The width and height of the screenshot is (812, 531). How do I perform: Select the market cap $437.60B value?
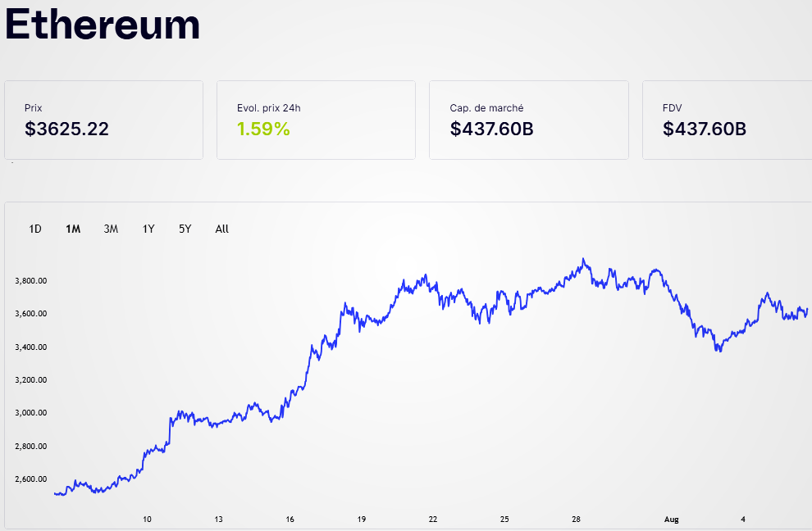492,129
